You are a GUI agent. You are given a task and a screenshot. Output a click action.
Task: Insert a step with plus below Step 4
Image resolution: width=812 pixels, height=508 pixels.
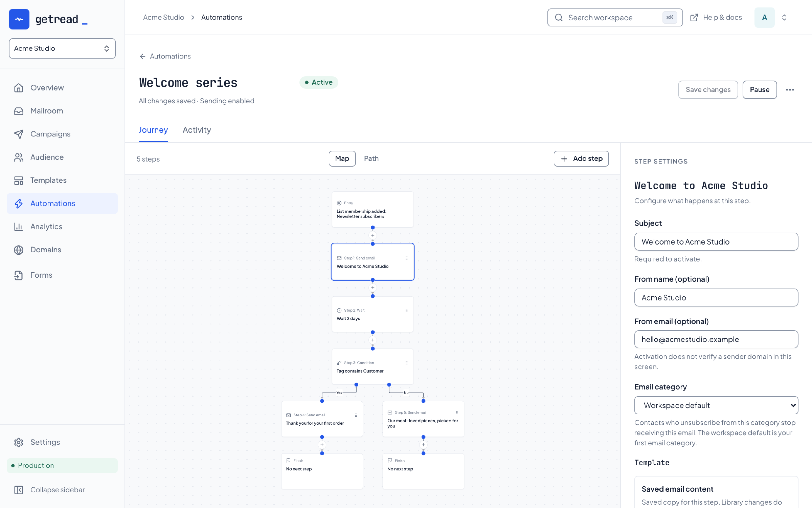(322, 445)
